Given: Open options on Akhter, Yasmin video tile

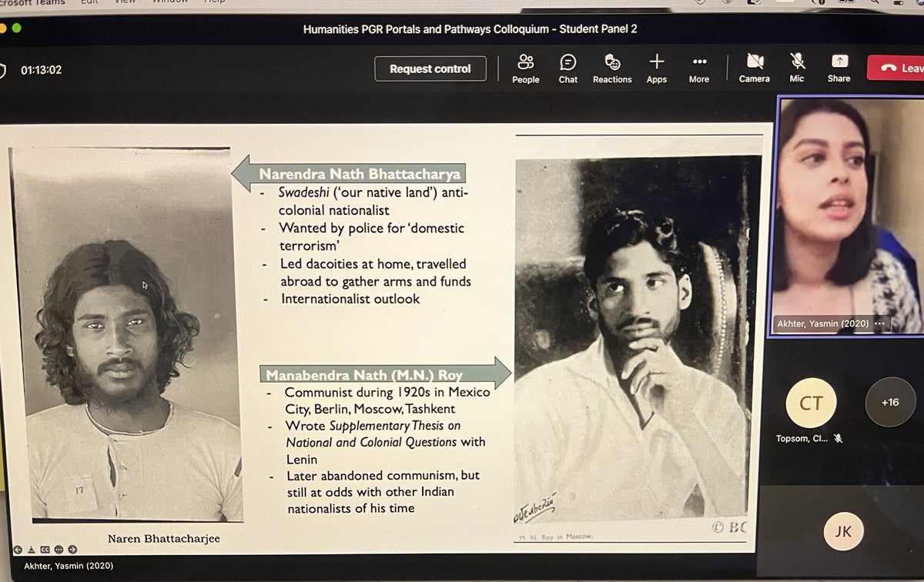Looking at the screenshot, I should (880, 323).
